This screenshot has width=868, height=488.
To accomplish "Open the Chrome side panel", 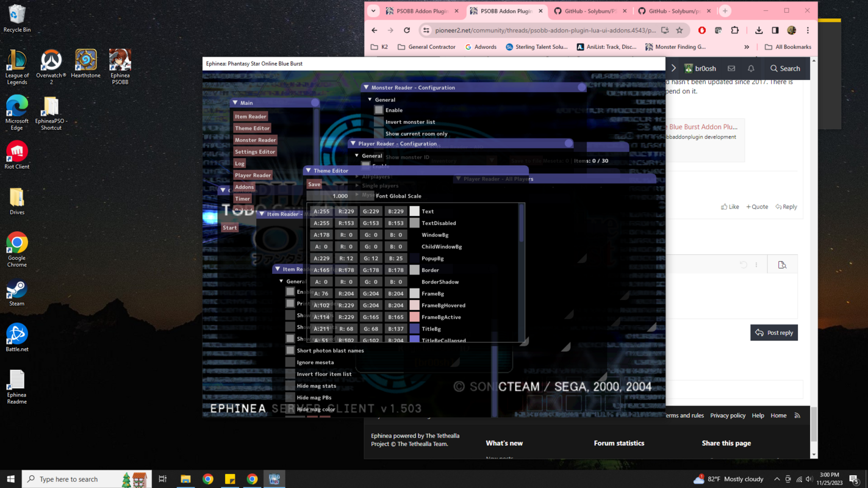I will tap(775, 30).
